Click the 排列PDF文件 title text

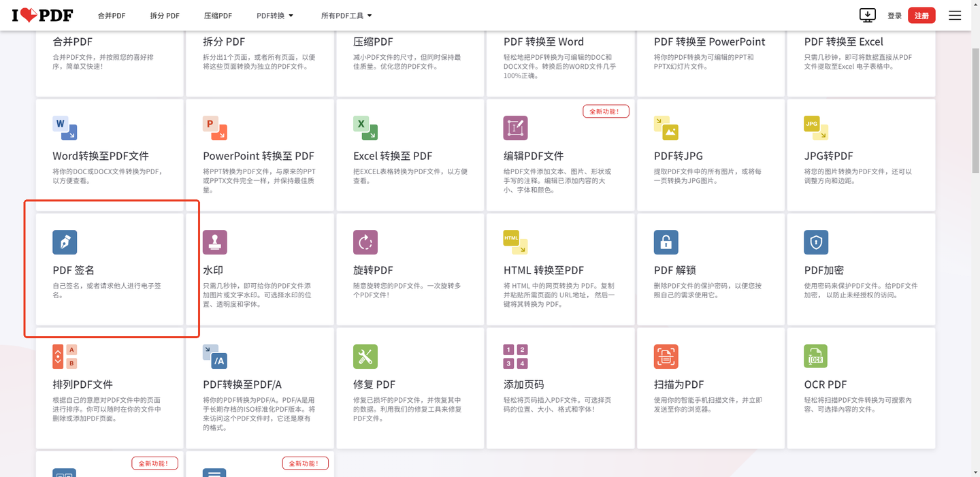82,384
